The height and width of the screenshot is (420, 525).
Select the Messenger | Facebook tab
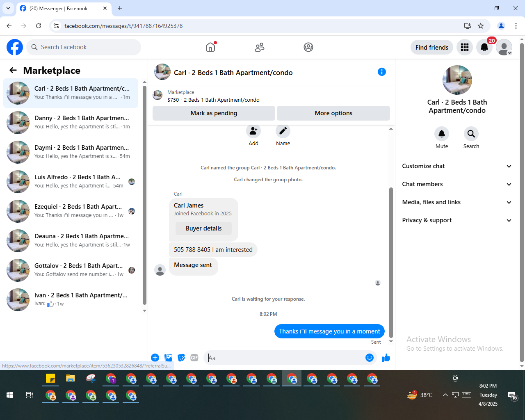point(64,8)
